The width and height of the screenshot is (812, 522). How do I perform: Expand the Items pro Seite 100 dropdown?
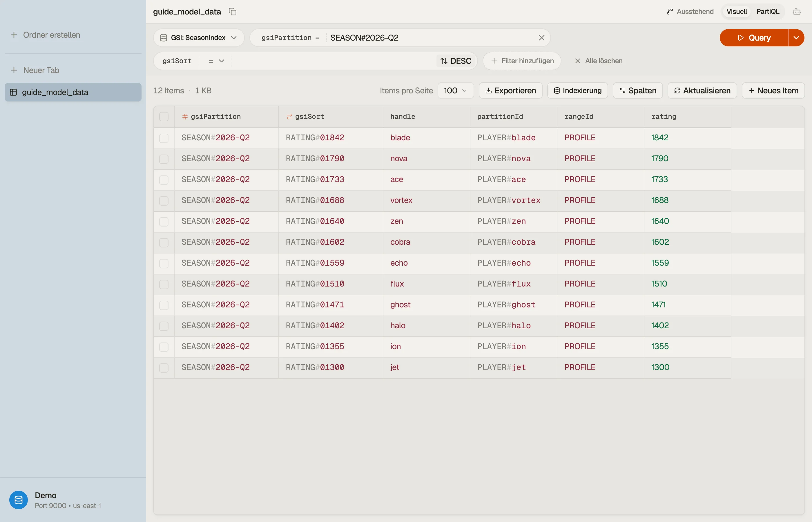[456, 90]
